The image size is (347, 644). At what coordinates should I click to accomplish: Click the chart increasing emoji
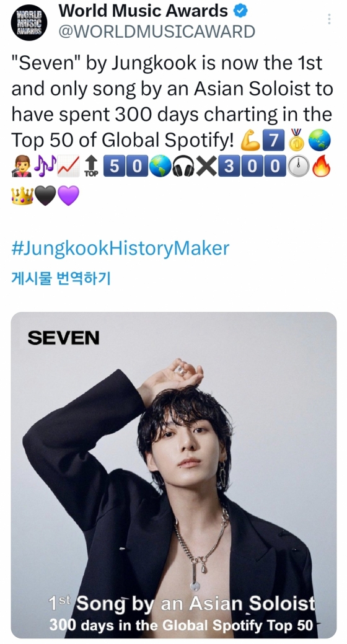coord(69,167)
